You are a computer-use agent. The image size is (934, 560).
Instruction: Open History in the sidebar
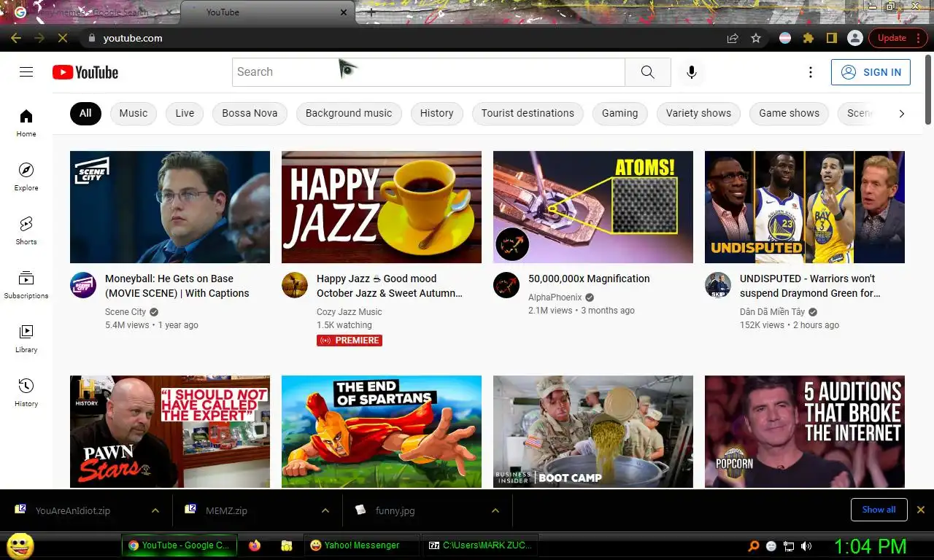click(26, 392)
